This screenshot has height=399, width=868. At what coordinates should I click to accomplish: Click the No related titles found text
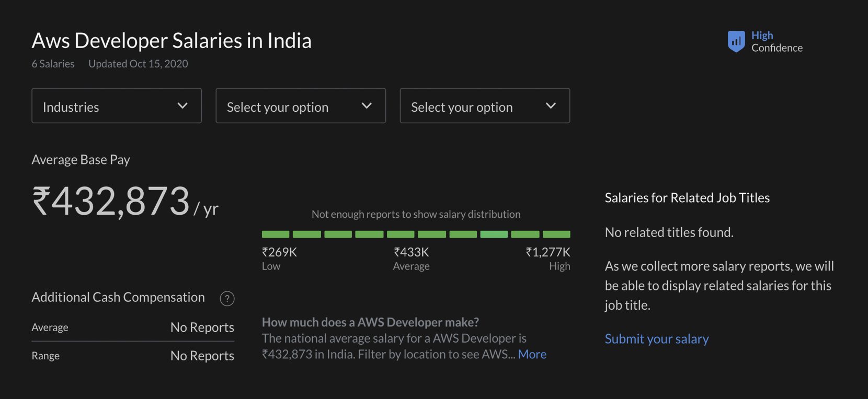tap(669, 232)
